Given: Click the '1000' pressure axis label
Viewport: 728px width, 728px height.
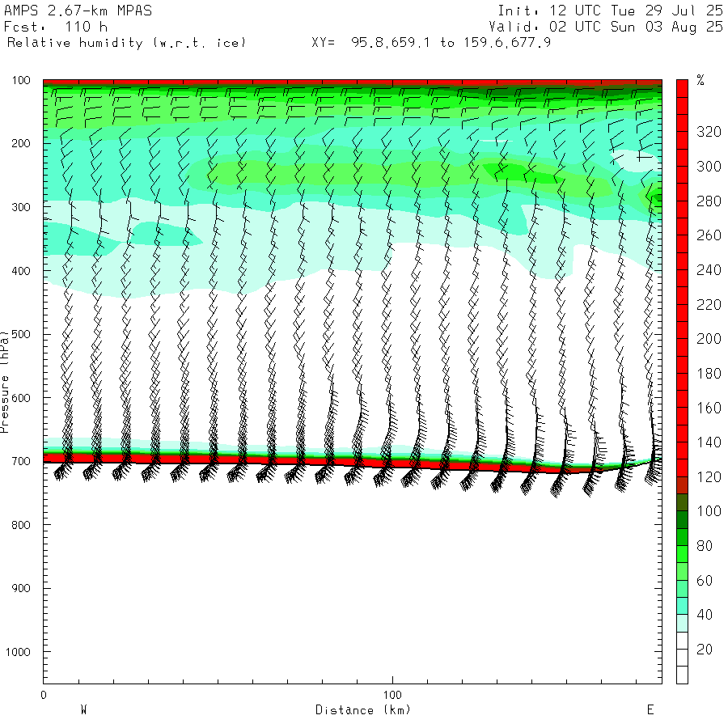Looking at the screenshot, I should (x=18, y=652).
